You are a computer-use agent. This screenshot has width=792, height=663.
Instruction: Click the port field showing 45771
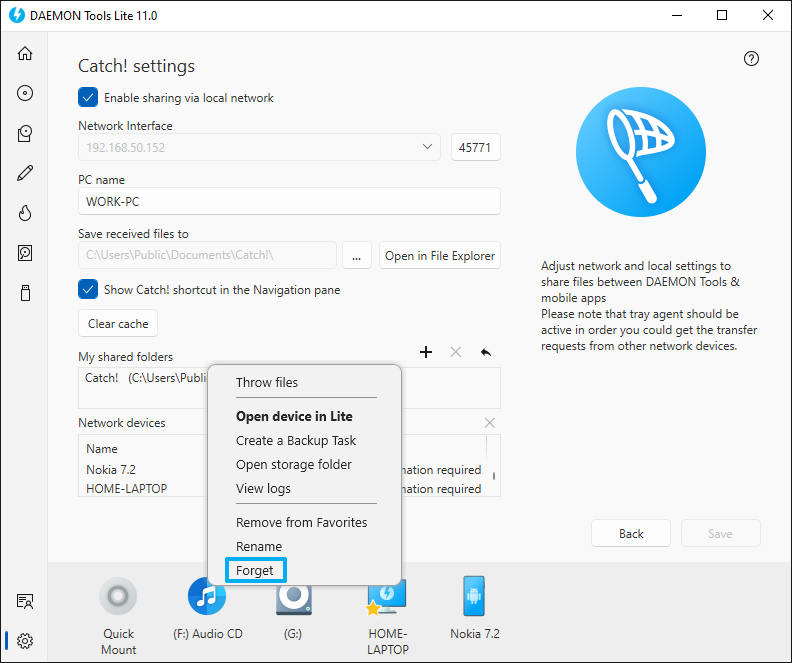pyautogui.click(x=475, y=147)
